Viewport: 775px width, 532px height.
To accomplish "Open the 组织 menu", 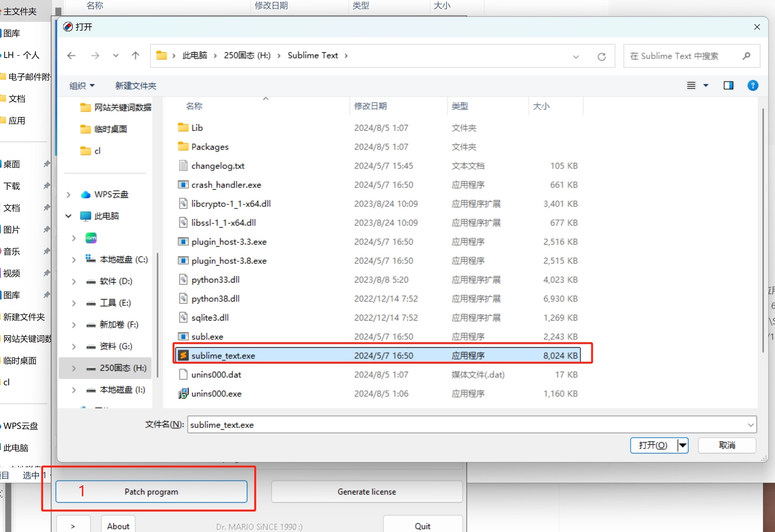I will pyautogui.click(x=82, y=86).
